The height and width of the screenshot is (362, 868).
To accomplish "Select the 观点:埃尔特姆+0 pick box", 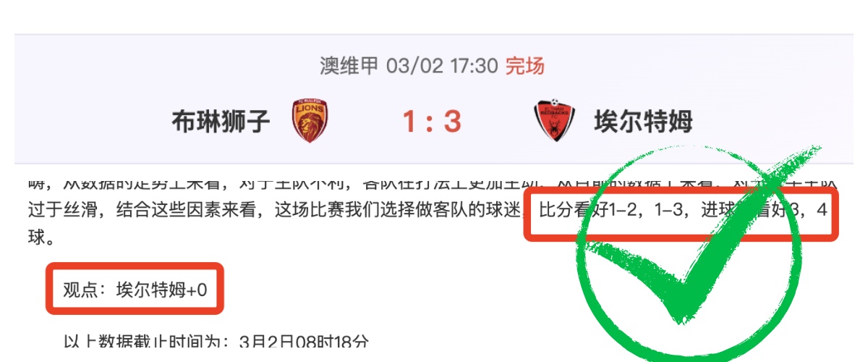I will 135,289.
